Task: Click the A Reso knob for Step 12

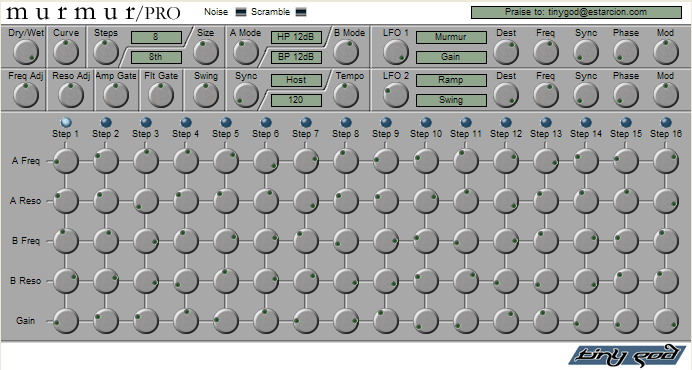Action: coord(506,201)
